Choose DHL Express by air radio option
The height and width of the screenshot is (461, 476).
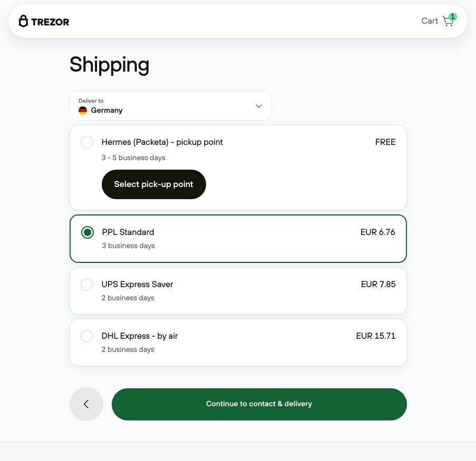click(x=87, y=336)
